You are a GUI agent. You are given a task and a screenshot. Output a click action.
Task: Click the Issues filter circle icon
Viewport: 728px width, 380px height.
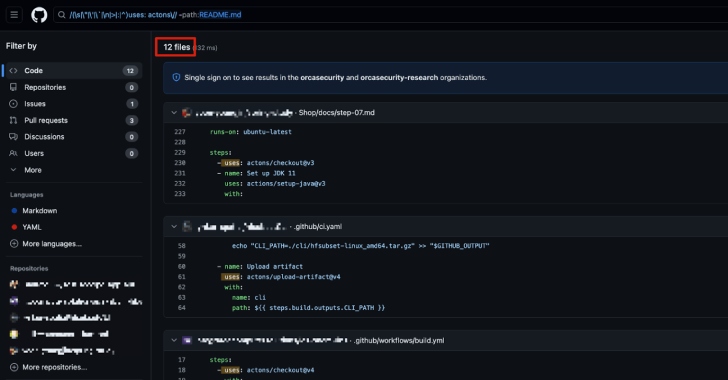[x=13, y=104]
